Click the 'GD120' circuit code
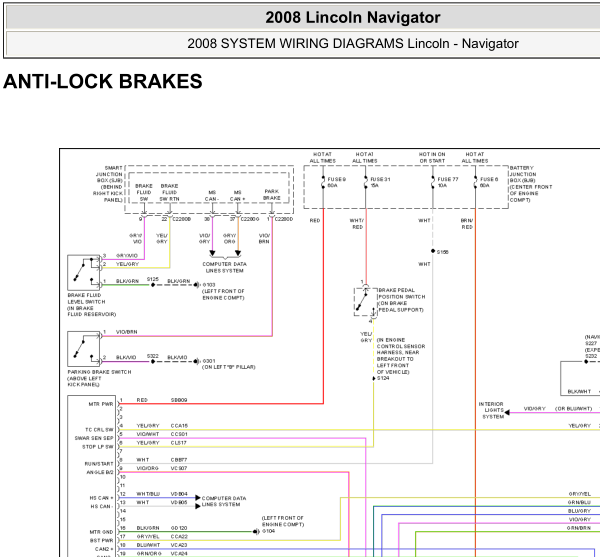600x557 pixels. pos(179,528)
